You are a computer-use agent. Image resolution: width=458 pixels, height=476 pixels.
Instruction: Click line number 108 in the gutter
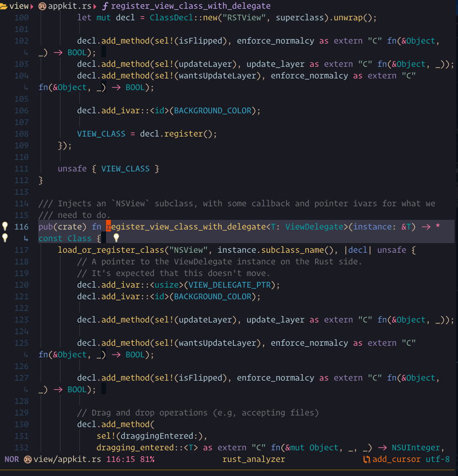[22, 134]
